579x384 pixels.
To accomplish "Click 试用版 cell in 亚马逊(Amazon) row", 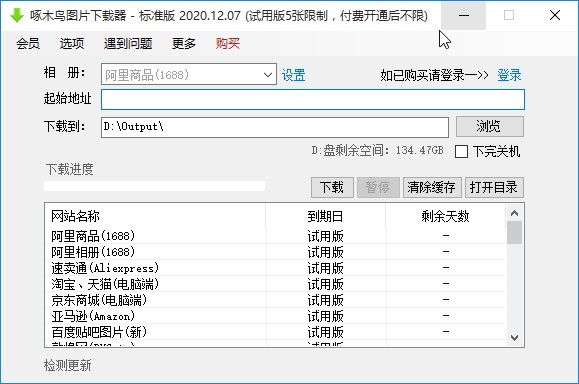I will tap(325, 316).
